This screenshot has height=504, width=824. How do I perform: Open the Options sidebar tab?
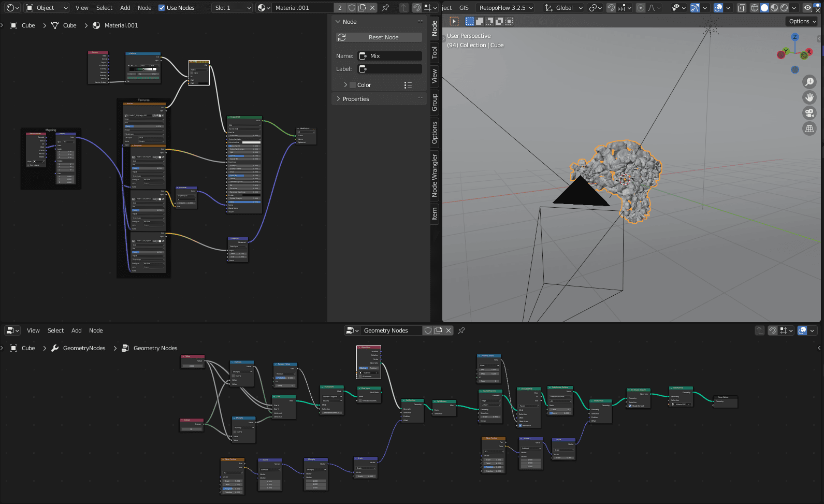tap(435, 133)
